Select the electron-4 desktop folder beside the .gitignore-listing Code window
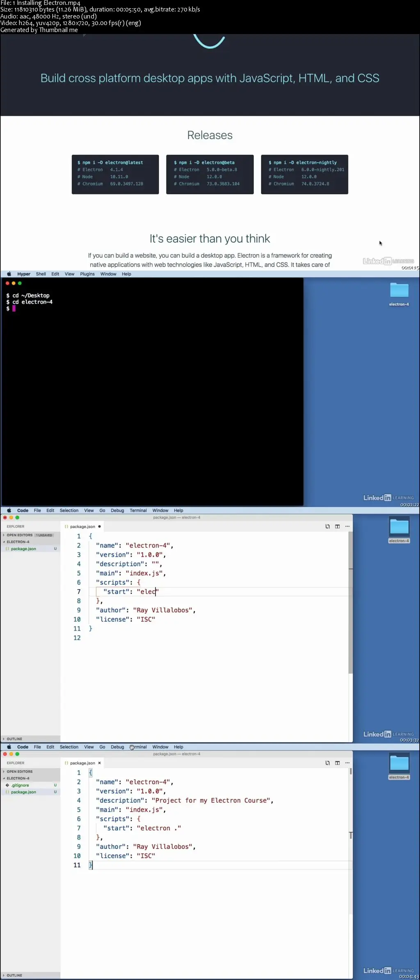 pyautogui.click(x=399, y=767)
